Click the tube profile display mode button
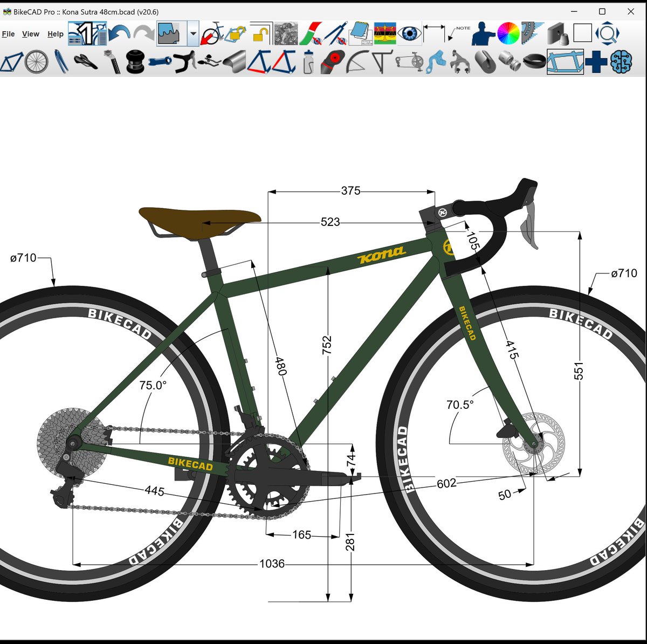 (x=171, y=33)
